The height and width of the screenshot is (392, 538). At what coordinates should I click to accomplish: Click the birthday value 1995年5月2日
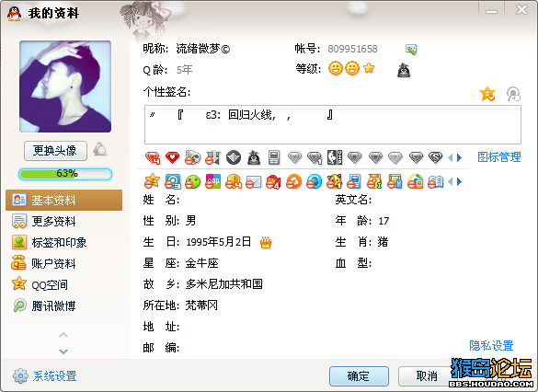pos(218,242)
